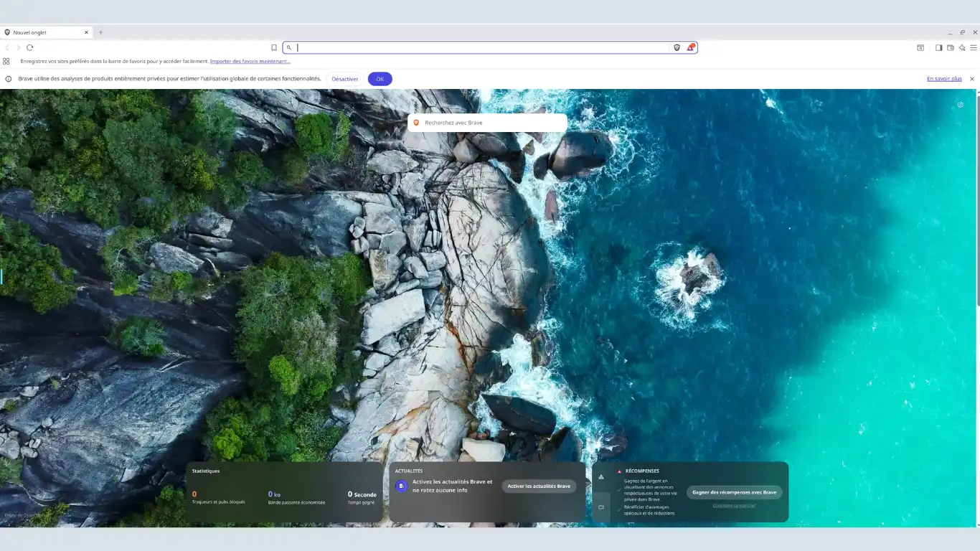Open the hamburger main menu
The height and width of the screenshot is (551, 980).
pos(974,47)
